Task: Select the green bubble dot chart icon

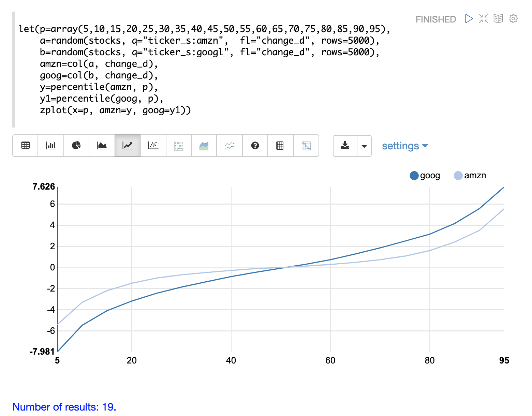Action: 179,146
